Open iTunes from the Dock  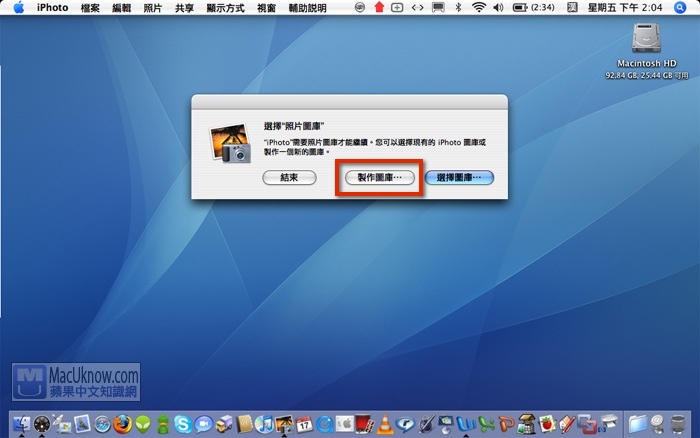[264, 424]
